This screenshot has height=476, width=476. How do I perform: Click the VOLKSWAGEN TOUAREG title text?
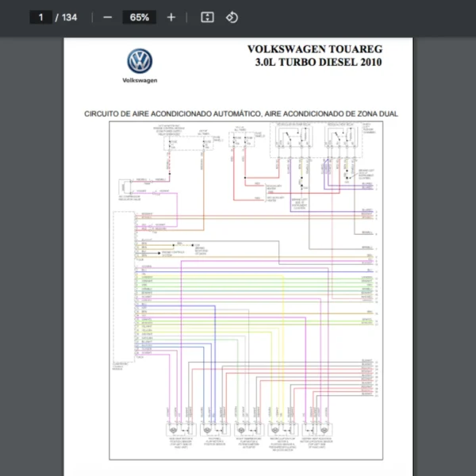point(314,50)
